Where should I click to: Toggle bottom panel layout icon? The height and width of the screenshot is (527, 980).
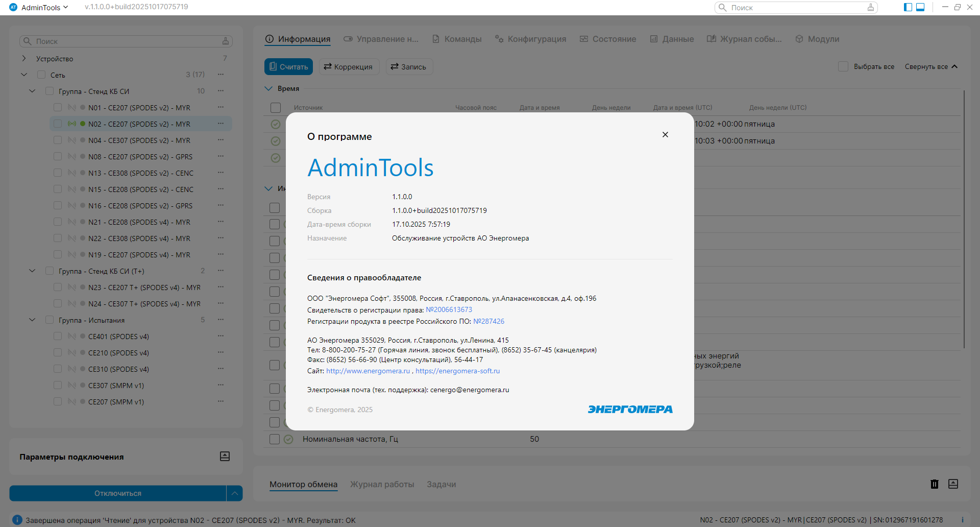click(x=920, y=7)
